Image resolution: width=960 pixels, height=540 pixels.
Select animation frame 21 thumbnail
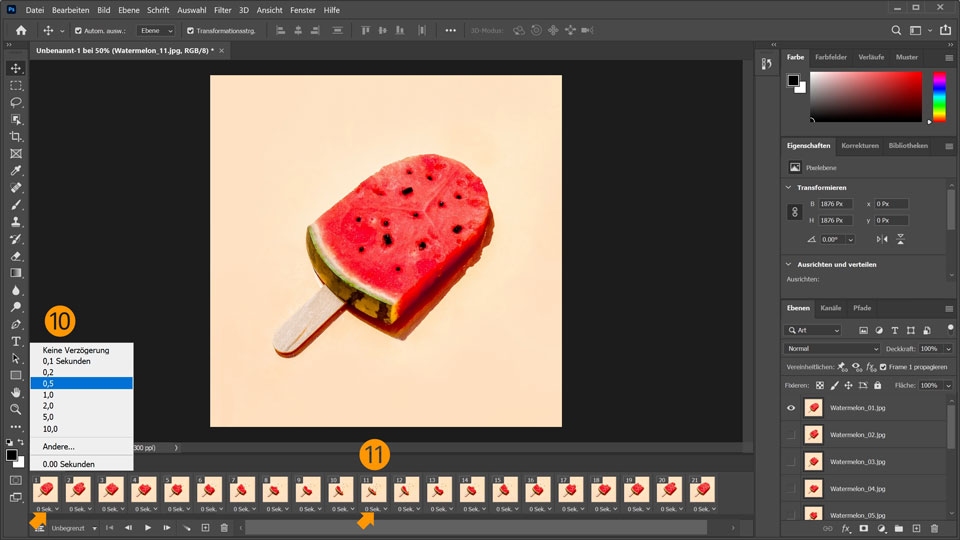702,490
